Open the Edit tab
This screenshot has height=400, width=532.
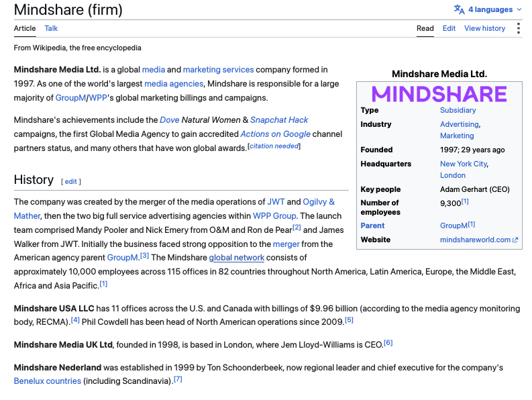point(449,28)
